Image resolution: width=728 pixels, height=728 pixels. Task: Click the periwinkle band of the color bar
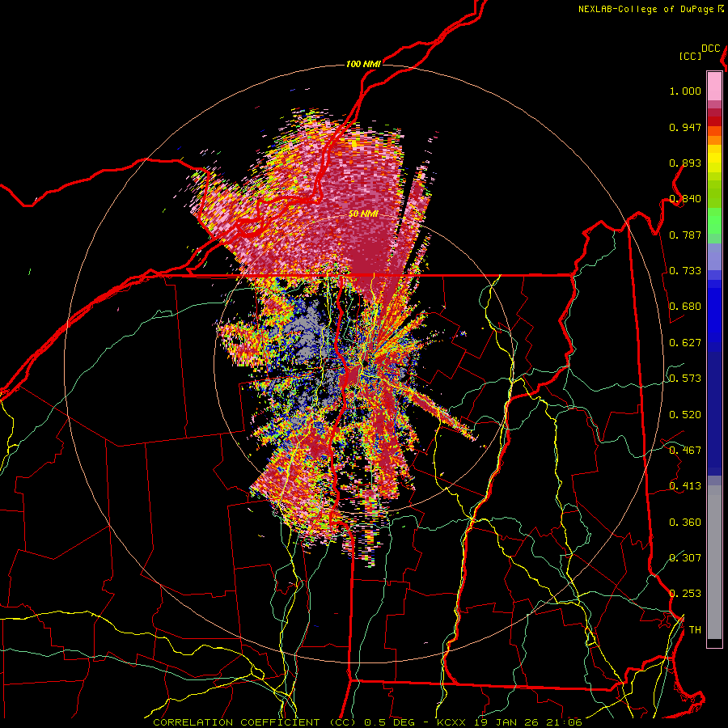(714, 256)
